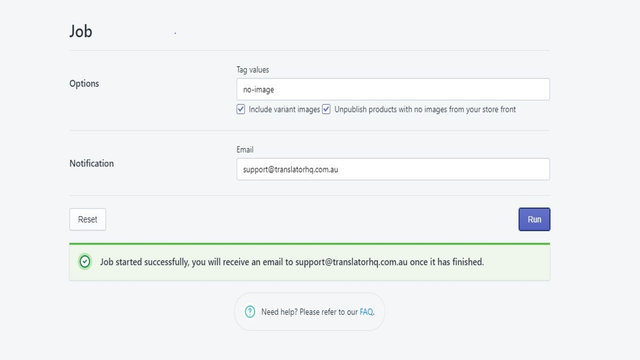Click the green success checkmark icon
Screen dimensions: 640x360
(x=85, y=262)
